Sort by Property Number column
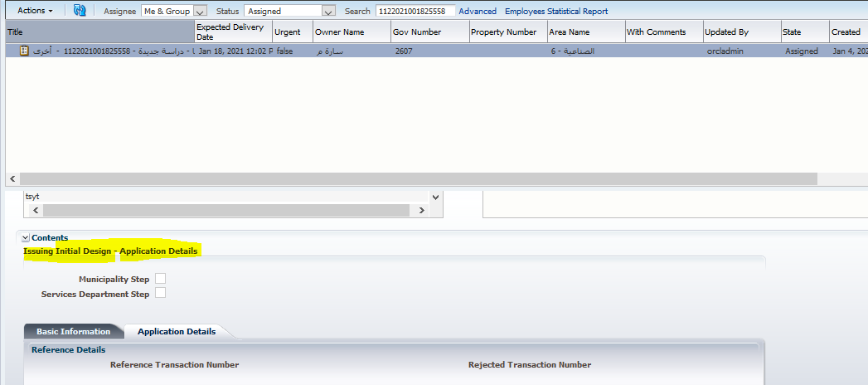The image size is (868, 385). 507,32
